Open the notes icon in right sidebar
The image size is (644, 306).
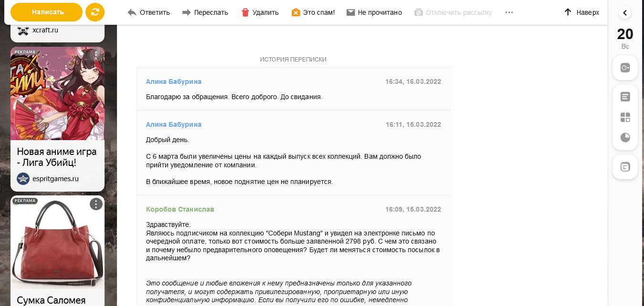pyautogui.click(x=625, y=97)
